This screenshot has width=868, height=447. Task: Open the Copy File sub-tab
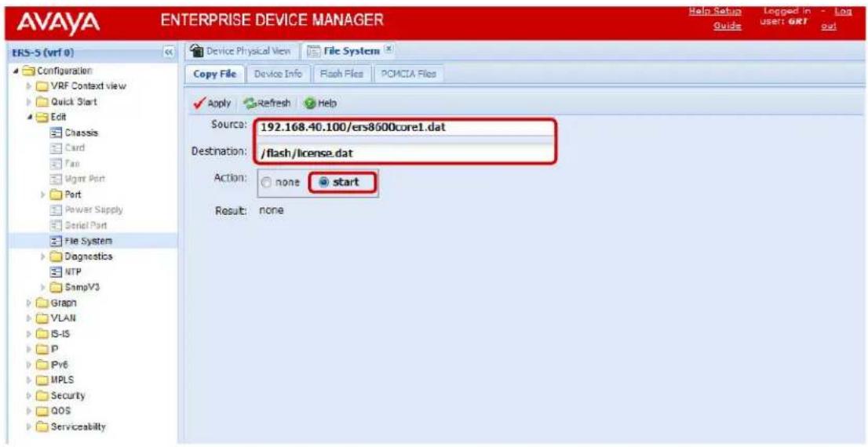tap(215, 74)
